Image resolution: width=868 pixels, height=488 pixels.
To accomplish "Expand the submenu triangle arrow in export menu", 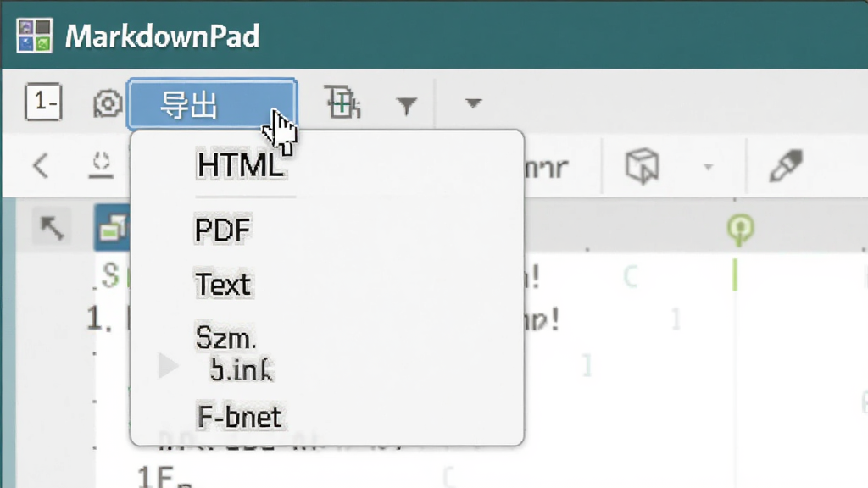I will [168, 366].
